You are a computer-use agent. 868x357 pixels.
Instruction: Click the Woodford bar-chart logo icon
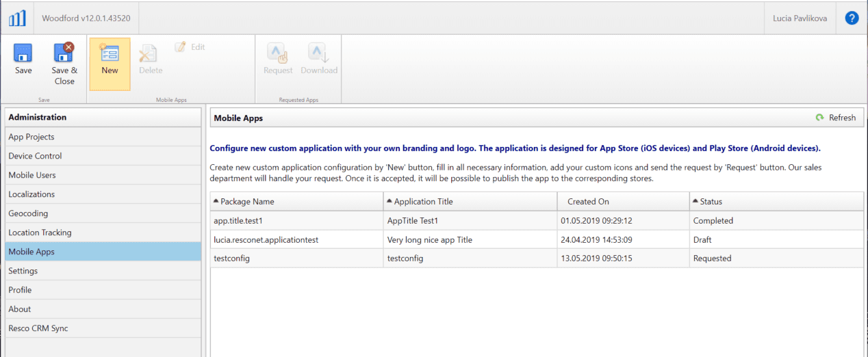click(x=17, y=18)
